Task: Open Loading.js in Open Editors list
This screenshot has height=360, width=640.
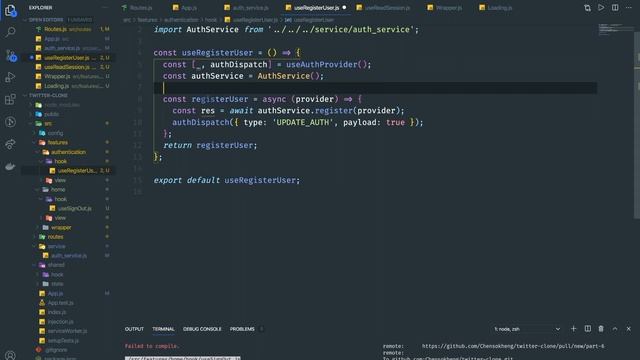Action: [x=69, y=86]
